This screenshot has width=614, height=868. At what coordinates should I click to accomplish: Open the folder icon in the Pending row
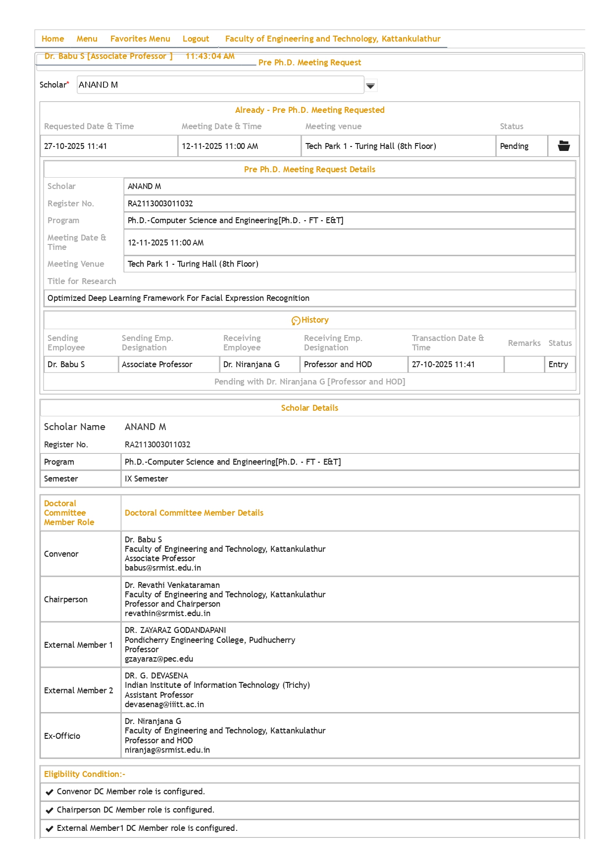click(x=563, y=146)
